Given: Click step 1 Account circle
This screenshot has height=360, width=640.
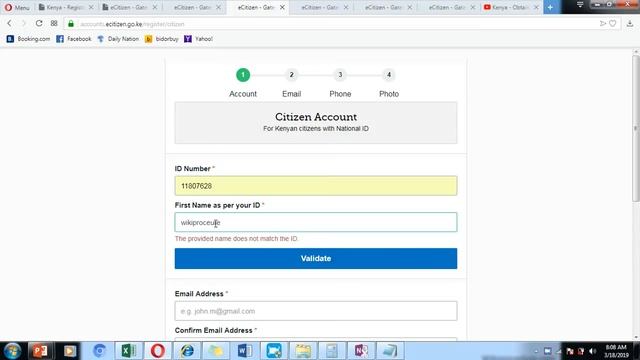Looking at the screenshot, I should click(243, 75).
